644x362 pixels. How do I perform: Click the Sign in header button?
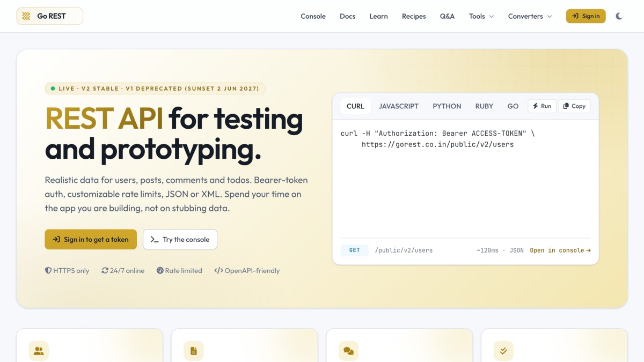[x=586, y=16]
